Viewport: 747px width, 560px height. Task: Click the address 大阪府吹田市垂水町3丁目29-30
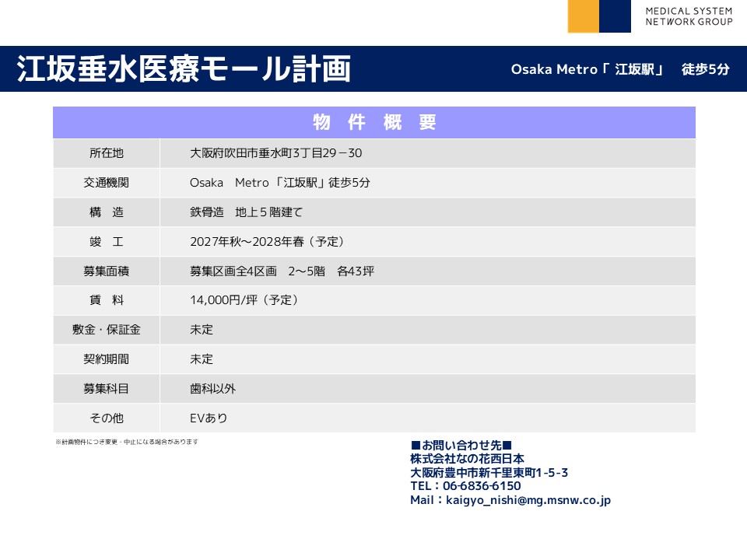(275, 153)
